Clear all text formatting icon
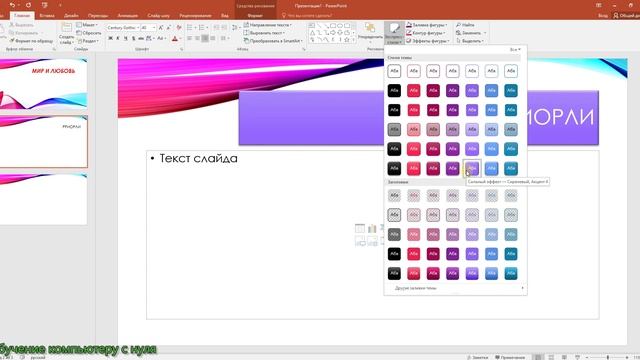The width and height of the screenshot is (640, 360). tap(179, 27)
